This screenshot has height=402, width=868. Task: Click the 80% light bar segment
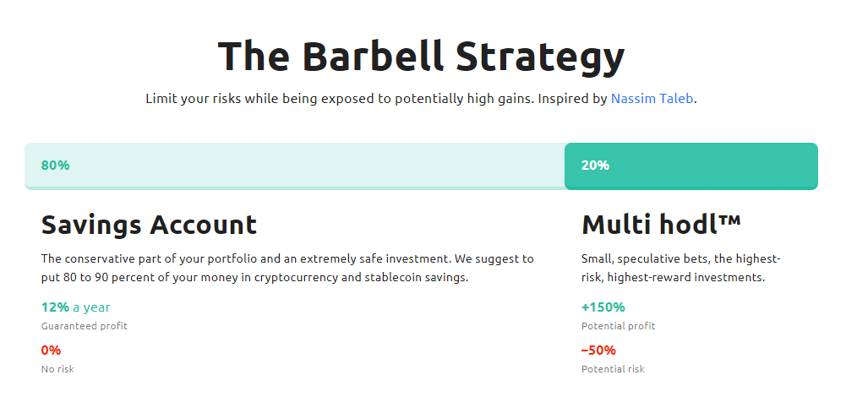pos(294,166)
